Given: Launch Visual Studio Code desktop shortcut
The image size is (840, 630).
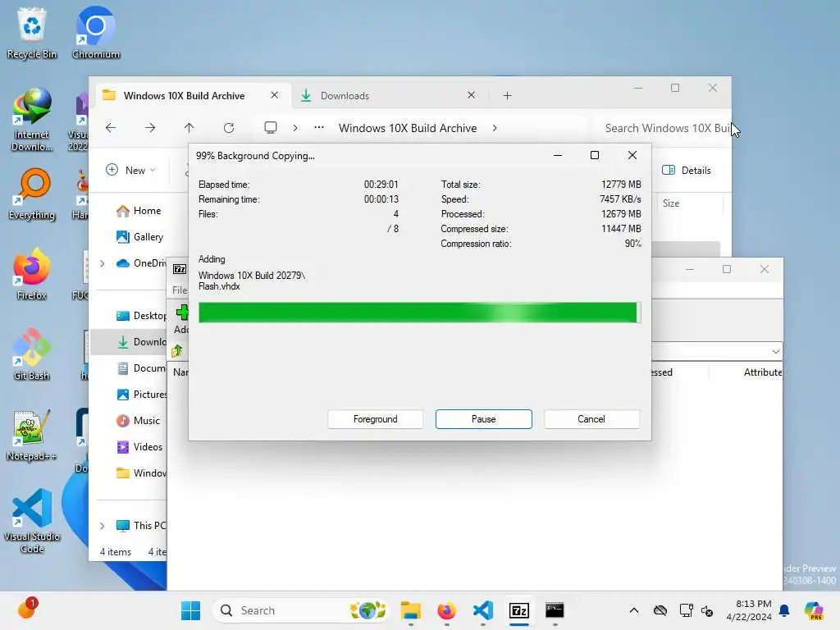Looking at the screenshot, I should (x=32, y=521).
